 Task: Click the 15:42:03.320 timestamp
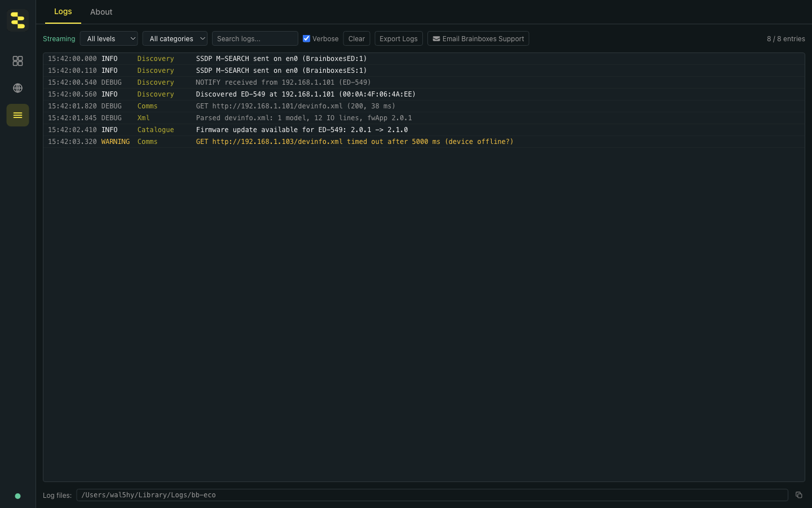(x=72, y=142)
